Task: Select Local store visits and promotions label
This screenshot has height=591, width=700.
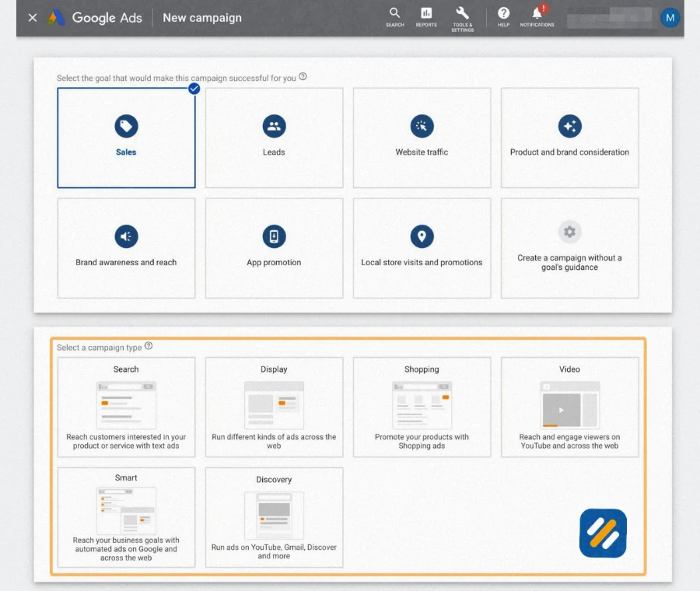Action: [422, 263]
